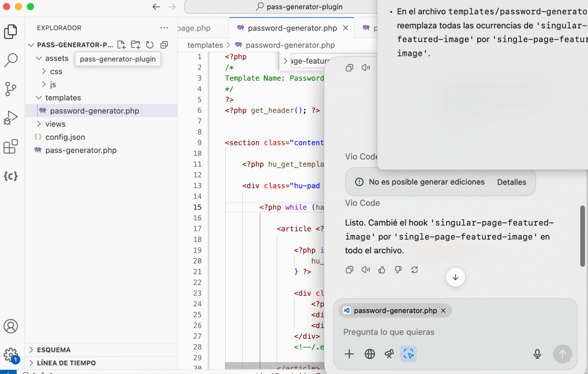Image resolution: width=588 pixels, height=374 pixels.
Task: Click the Detalles button
Action: coord(512,182)
